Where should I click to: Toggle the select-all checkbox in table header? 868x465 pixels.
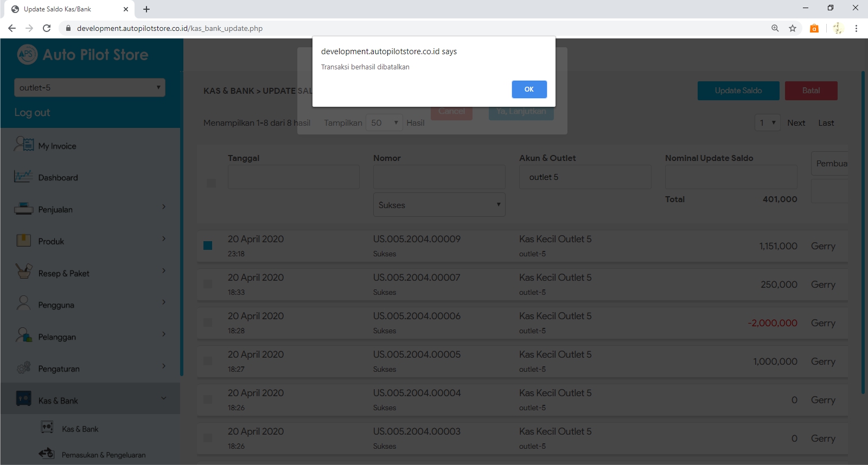point(211,183)
